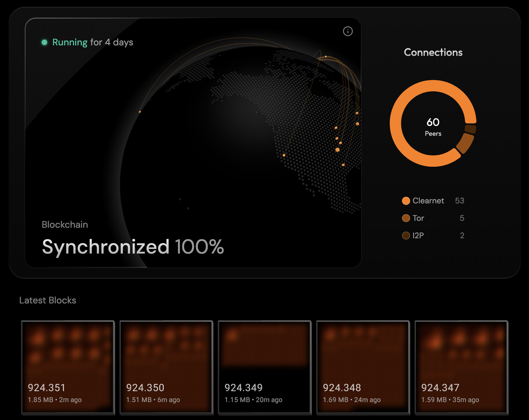Screen dimensions: 529x420
Task: Click the info icon on globe panel
Action: 348,31
